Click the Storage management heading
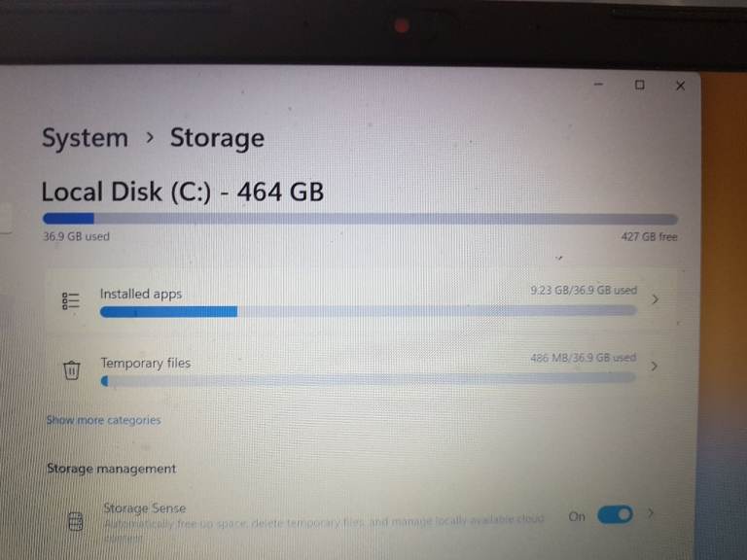Viewport: 747px width, 560px height. (112, 469)
